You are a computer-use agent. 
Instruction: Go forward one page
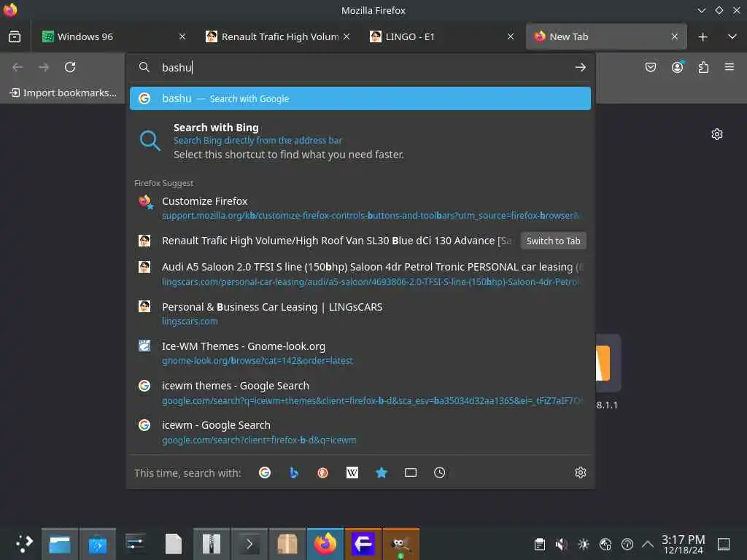pyautogui.click(x=44, y=67)
